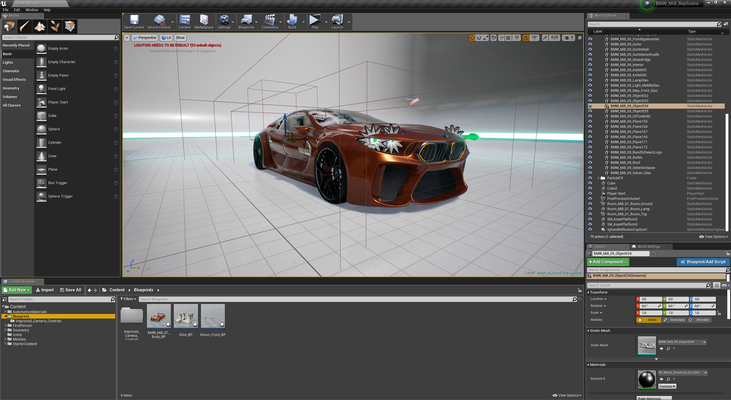Click the Launch toolbar icon
The height and width of the screenshot is (400, 731).
[x=339, y=21]
